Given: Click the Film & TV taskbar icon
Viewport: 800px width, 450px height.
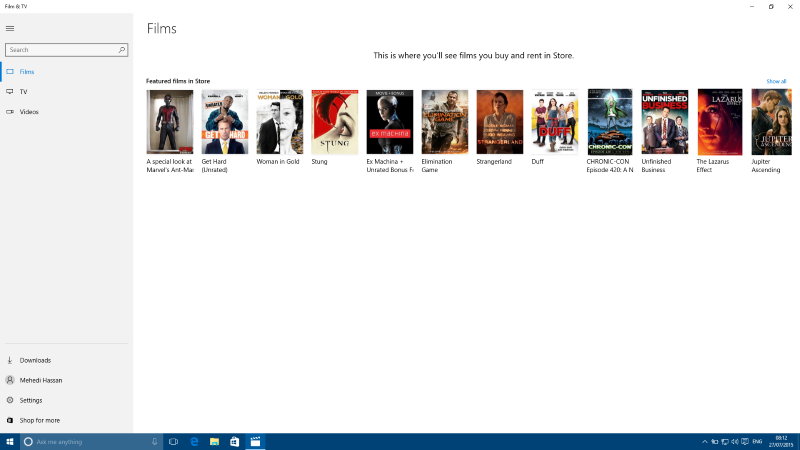Looking at the screenshot, I should pyautogui.click(x=255, y=442).
